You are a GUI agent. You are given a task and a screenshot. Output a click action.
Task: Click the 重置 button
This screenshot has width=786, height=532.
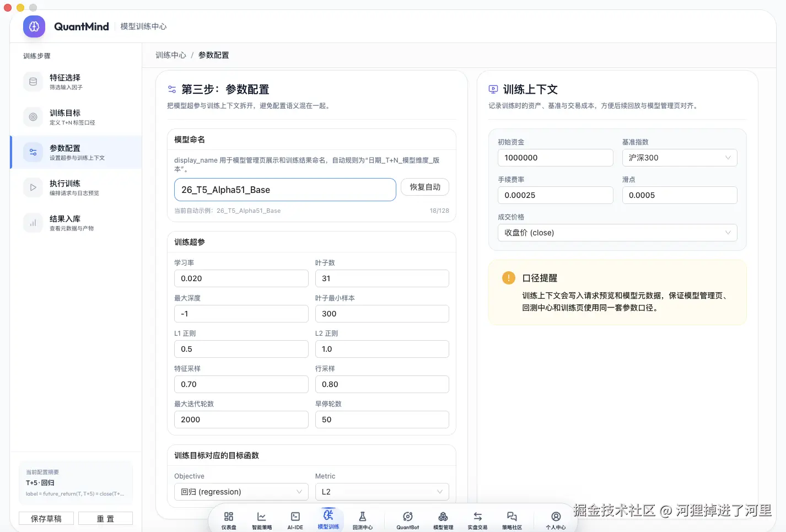(105, 519)
